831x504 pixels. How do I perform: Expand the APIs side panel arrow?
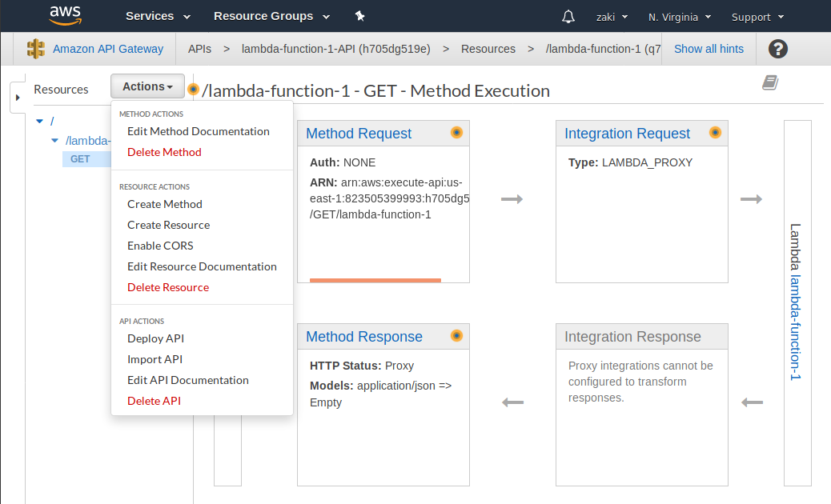[18, 97]
